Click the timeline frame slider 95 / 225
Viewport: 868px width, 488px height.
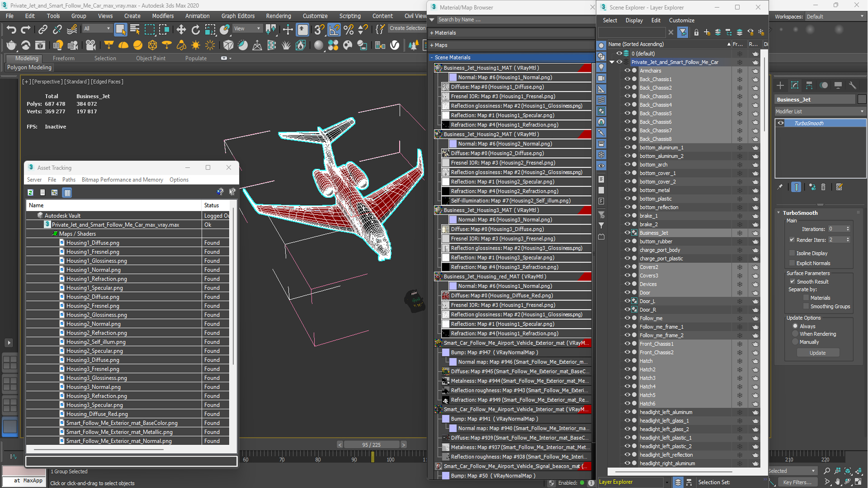[371, 445]
